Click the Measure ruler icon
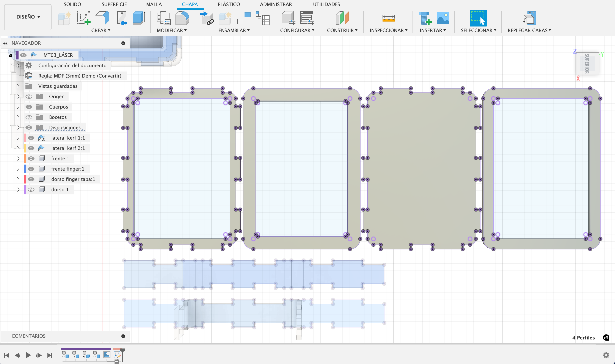The height and width of the screenshot is (364, 615). coord(388,18)
